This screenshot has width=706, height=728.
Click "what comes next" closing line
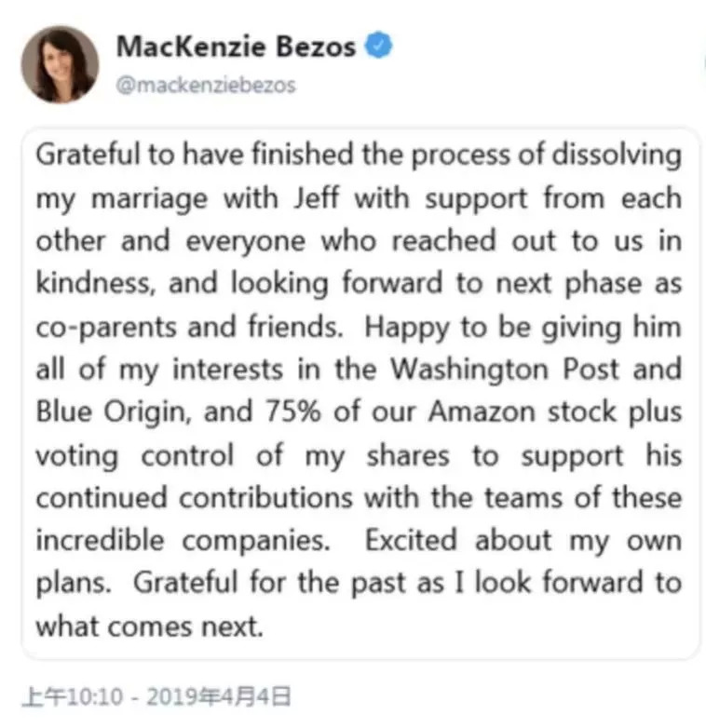[x=146, y=627]
